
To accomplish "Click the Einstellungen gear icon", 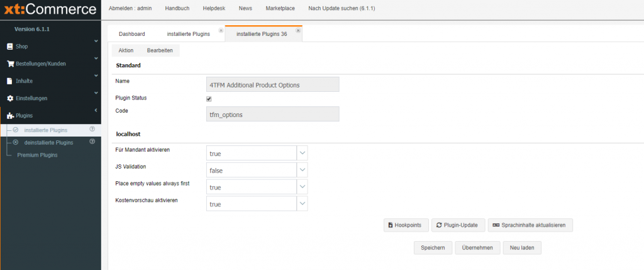I will [9, 99].
